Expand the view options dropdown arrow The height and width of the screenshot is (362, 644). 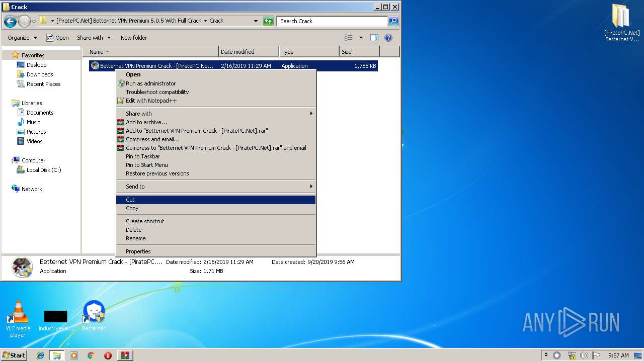click(361, 38)
